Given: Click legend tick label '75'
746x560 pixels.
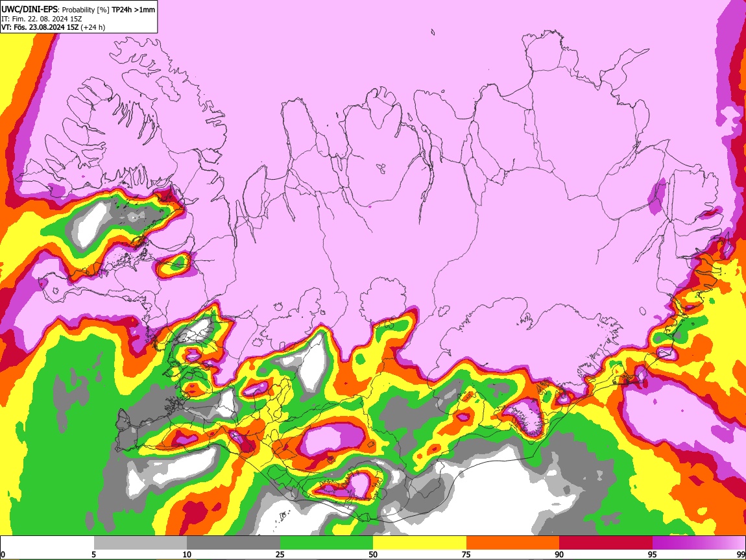Looking at the screenshot, I should point(466,555).
